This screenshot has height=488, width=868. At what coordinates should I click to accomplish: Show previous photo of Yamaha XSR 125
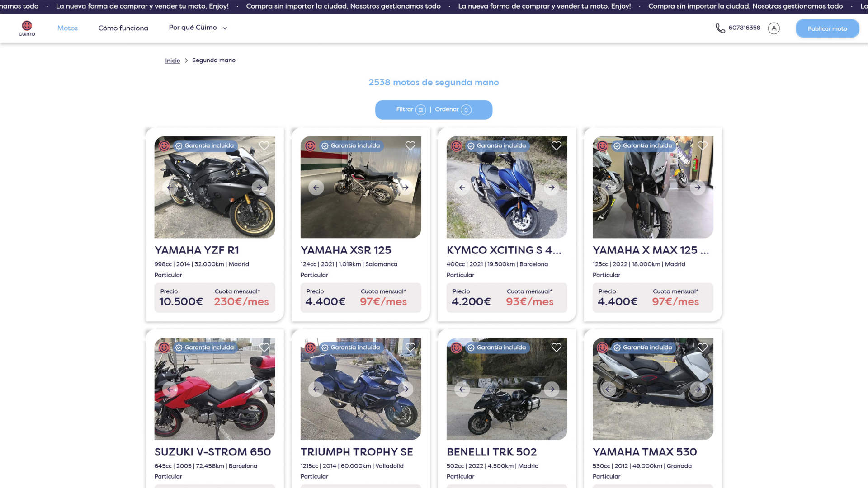[x=316, y=187]
